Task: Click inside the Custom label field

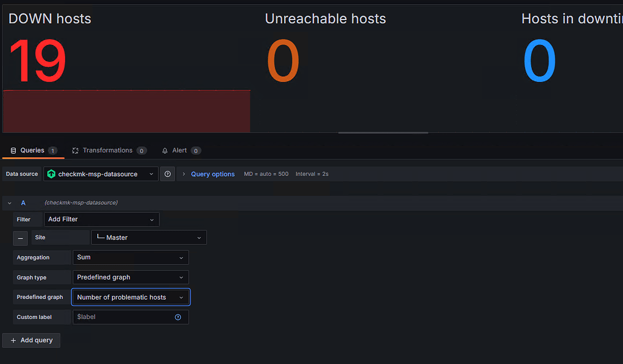Action: pyautogui.click(x=122, y=317)
